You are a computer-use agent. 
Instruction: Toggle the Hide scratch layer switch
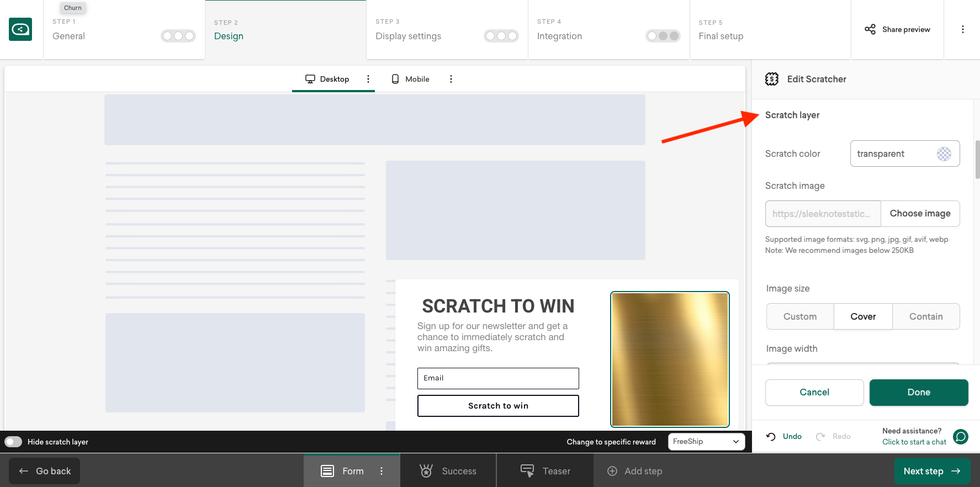point(13,442)
